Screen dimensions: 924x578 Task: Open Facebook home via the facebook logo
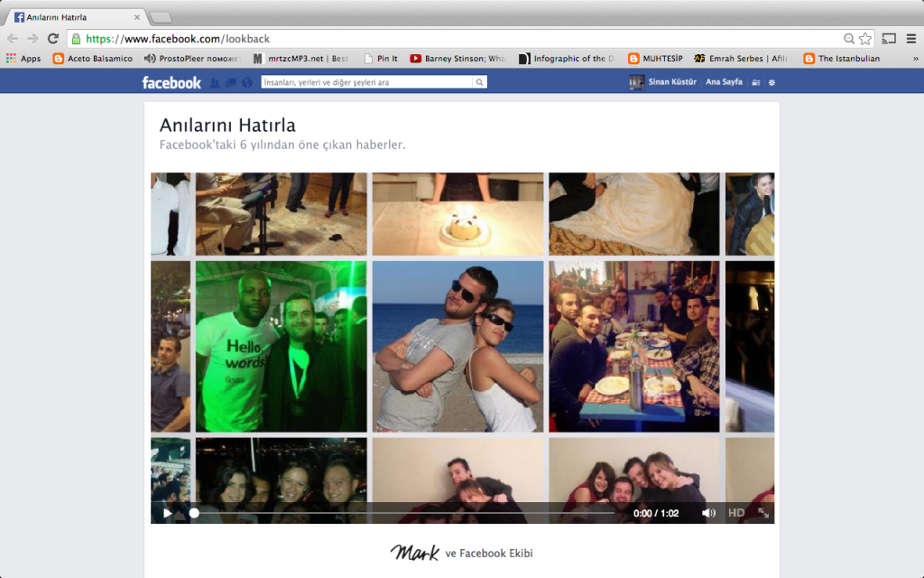(171, 81)
